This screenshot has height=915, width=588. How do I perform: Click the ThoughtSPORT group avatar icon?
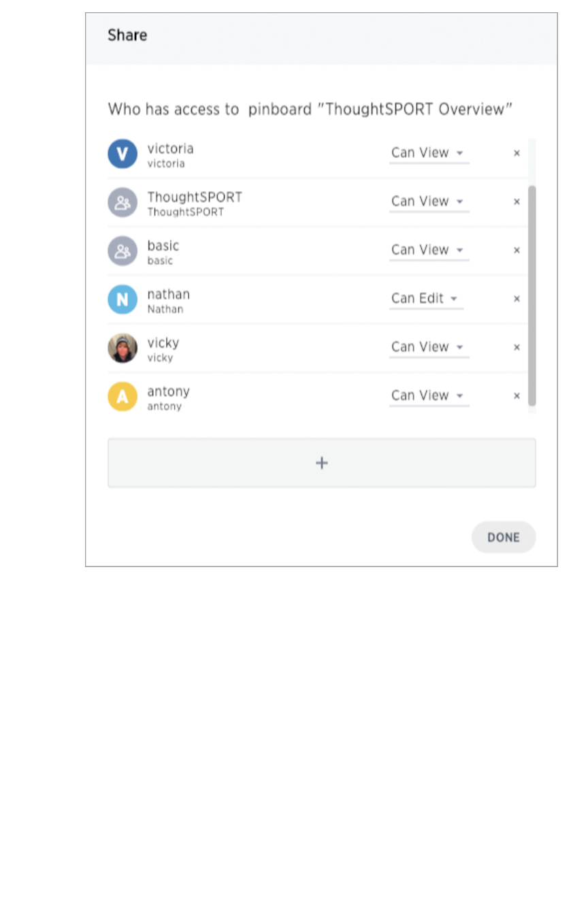[122, 202]
